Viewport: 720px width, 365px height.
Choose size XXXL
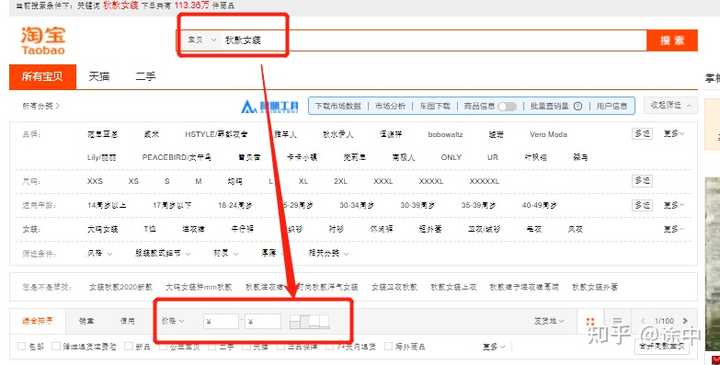tap(383, 181)
